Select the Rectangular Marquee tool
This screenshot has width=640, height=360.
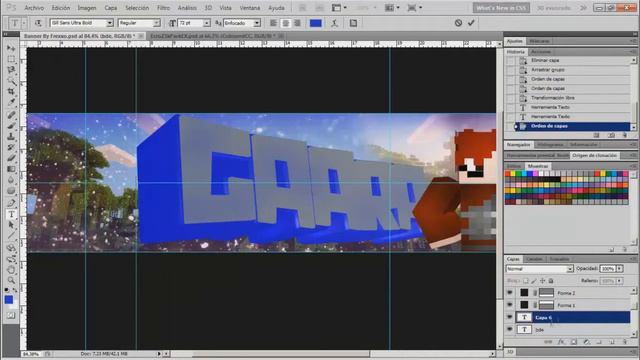tap(11, 59)
